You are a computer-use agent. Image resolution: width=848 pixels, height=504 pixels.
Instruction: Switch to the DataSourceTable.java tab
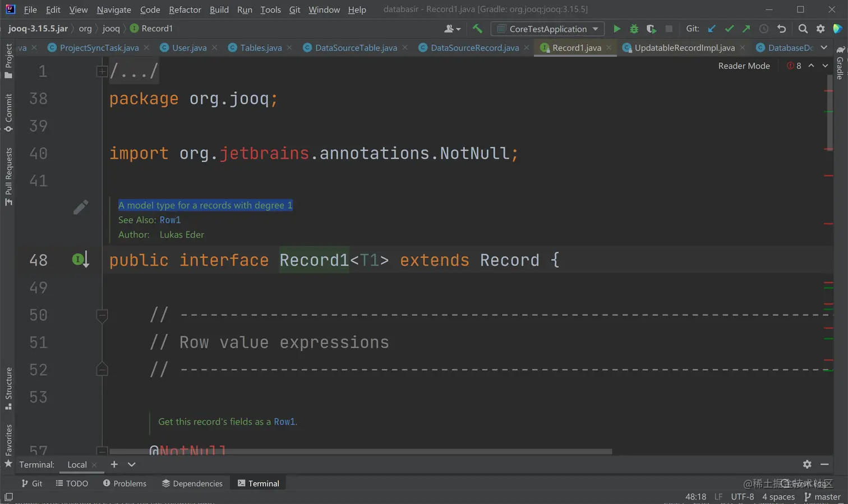356,48
